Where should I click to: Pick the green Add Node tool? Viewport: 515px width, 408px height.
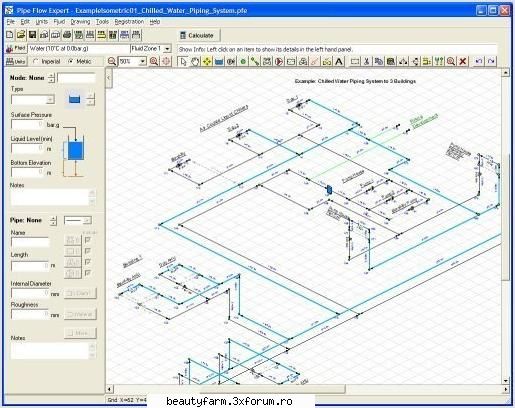243,61
